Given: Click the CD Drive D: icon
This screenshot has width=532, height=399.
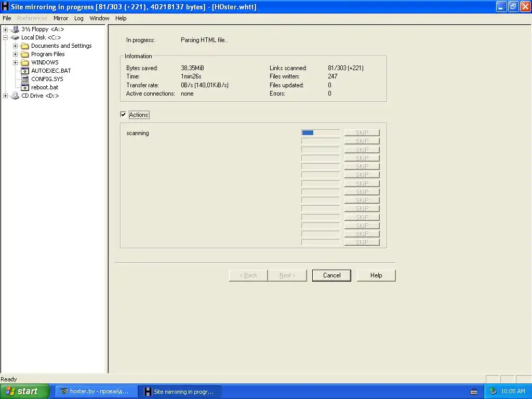Looking at the screenshot, I should point(15,96).
